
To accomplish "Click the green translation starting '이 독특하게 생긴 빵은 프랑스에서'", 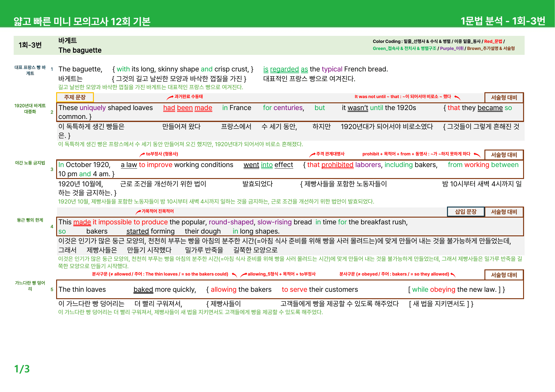I will 181,144.
